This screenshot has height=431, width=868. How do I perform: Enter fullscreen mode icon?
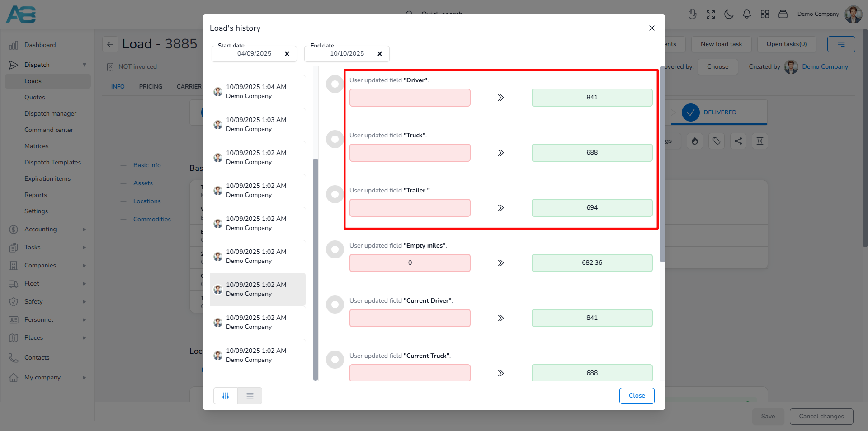coord(710,14)
